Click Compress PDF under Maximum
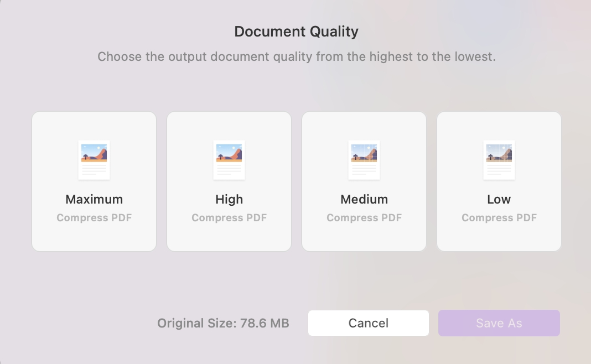 click(x=94, y=217)
